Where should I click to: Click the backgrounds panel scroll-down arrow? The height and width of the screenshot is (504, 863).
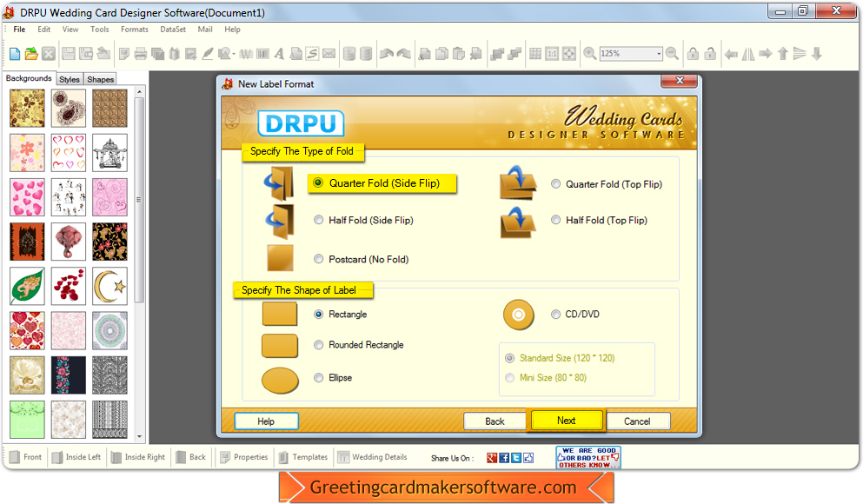(139, 436)
